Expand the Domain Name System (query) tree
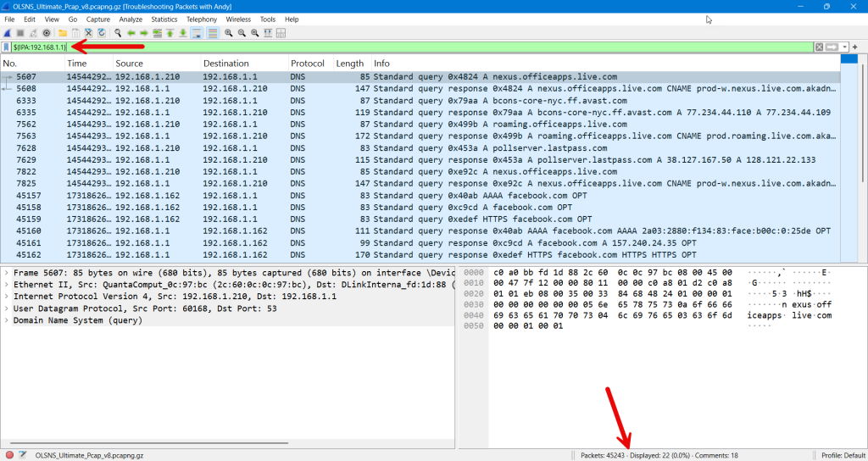 (x=7, y=320)
